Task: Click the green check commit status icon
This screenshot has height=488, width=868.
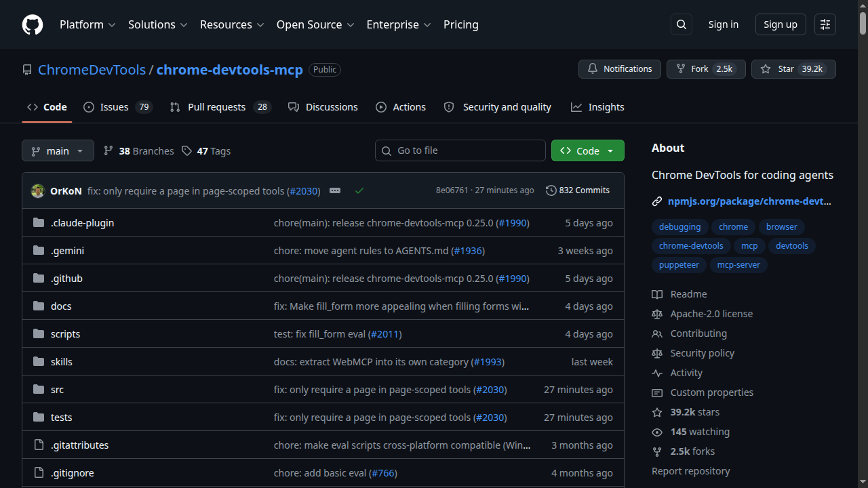Action: tap(359, 190)
